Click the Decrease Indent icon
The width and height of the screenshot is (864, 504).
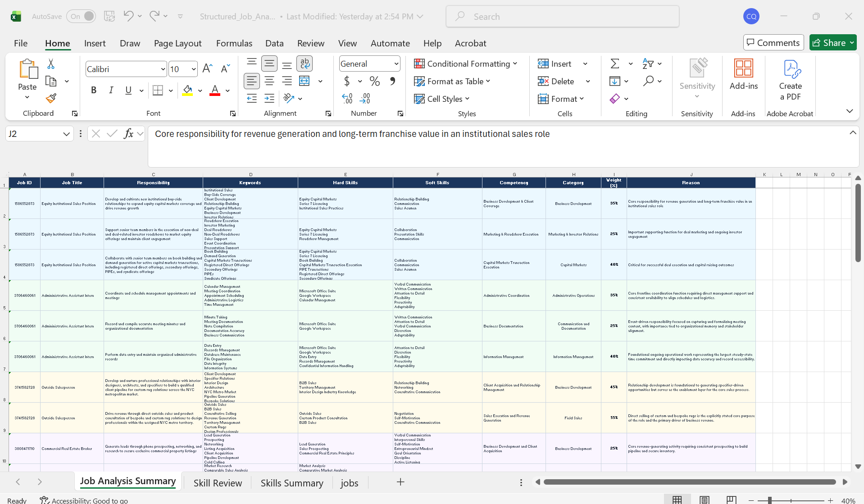252,98
